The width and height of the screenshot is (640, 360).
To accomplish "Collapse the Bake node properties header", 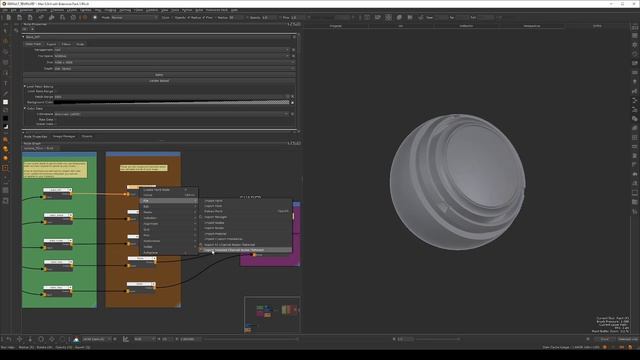I will [x=23, y=37].
